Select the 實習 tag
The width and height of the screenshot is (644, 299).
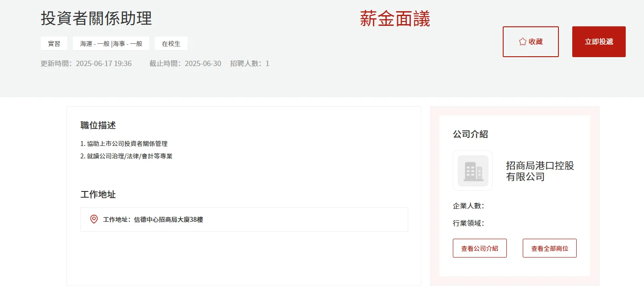54,44
